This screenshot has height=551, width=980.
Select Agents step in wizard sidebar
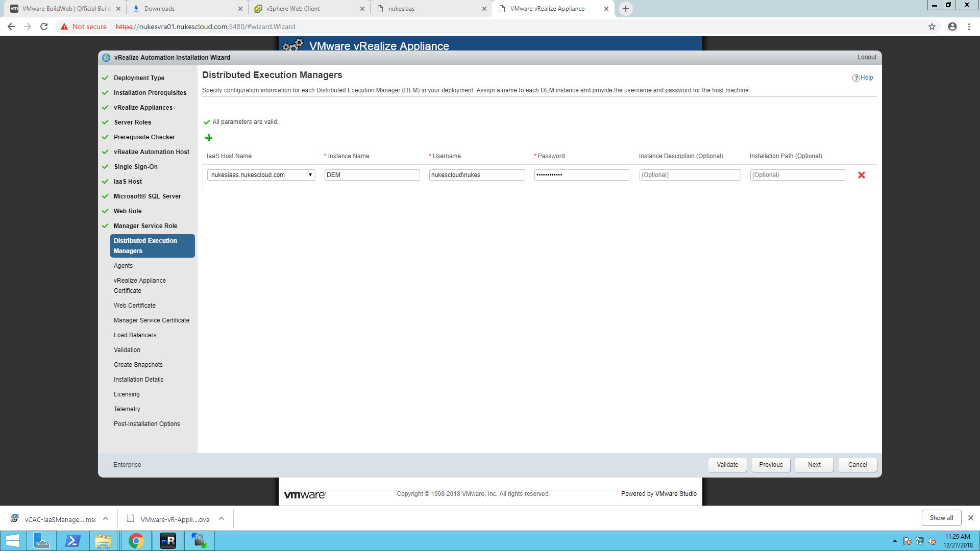coord(123,266)
